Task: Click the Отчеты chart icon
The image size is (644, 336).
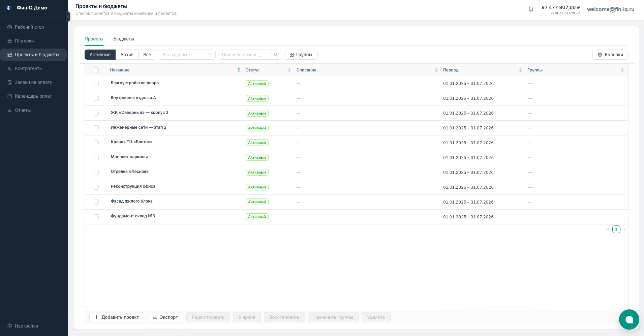Action: click(x=10, y=110)
